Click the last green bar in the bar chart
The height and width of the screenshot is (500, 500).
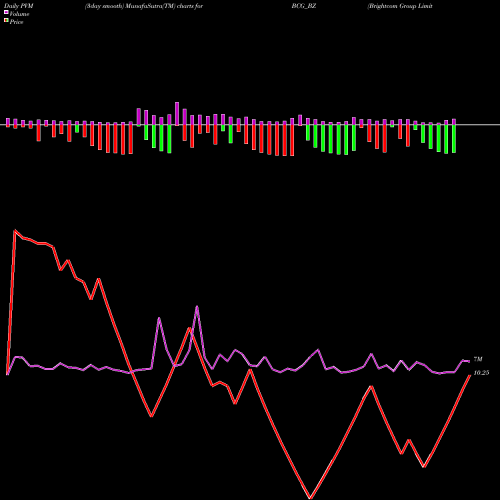(454, 139)
